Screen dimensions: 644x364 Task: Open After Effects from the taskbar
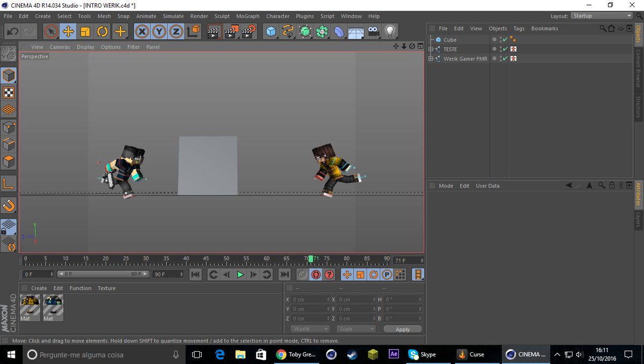pyautogui.click(x=393, y=354)
